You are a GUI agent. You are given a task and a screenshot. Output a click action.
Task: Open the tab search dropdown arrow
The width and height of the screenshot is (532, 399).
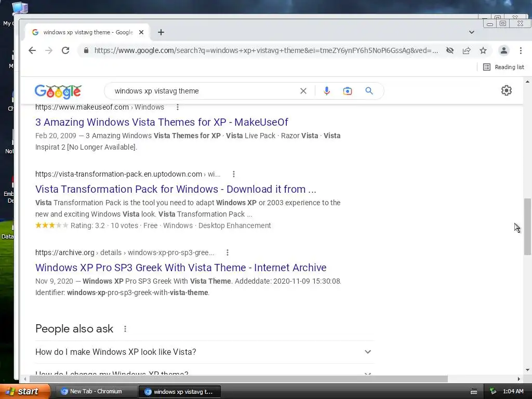coord(472,32)
